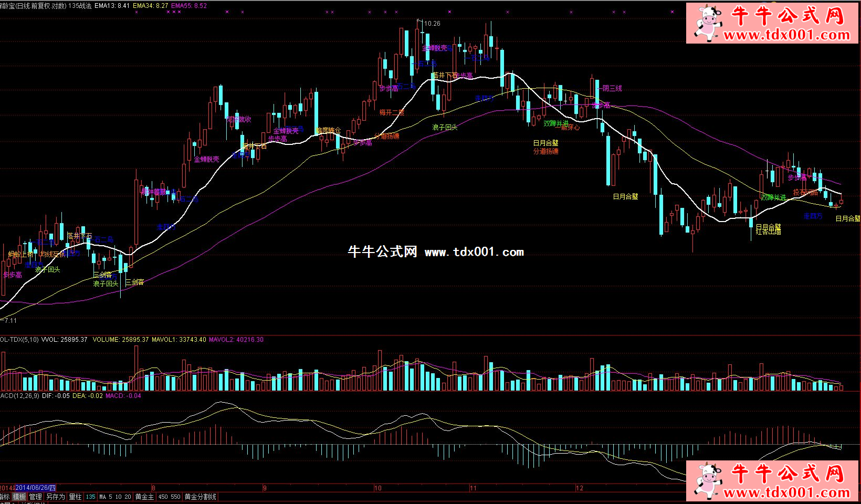Open www.tdx001.com link in bottom-right banner
Screen dimensions: 861x504
tap(786, 492)
